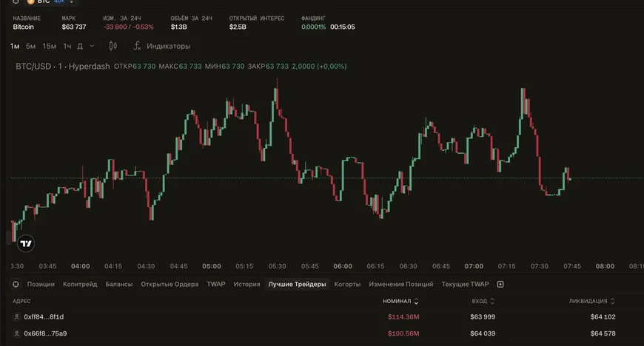Viewport: 644px width, 346px height.
Task: Click the $2.5B open interest value
Action: [238, 27]
